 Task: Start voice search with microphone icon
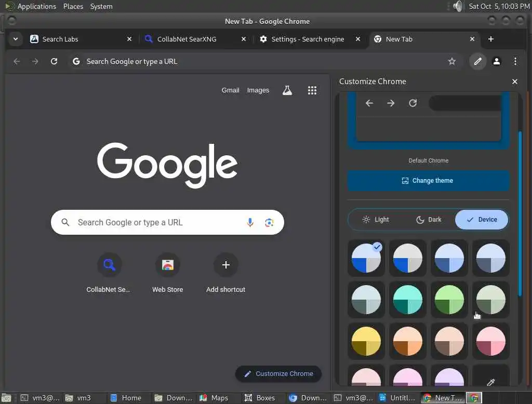click(x=250, y=222)
